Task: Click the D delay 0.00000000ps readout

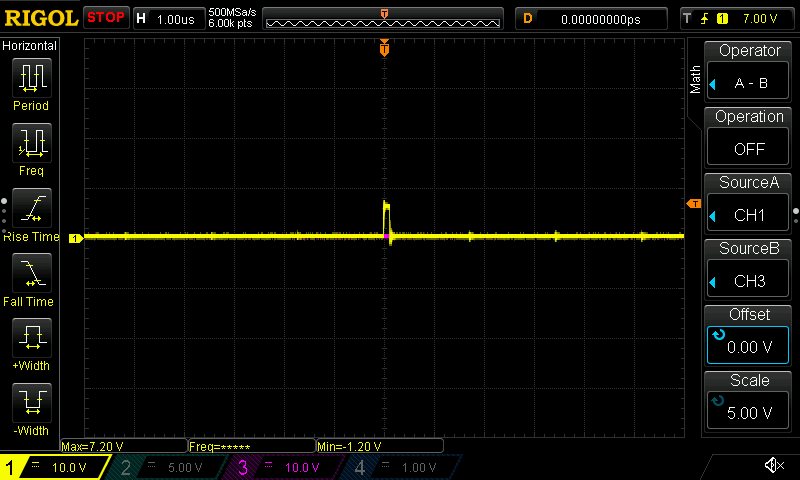Action: [x=591, y=19]
